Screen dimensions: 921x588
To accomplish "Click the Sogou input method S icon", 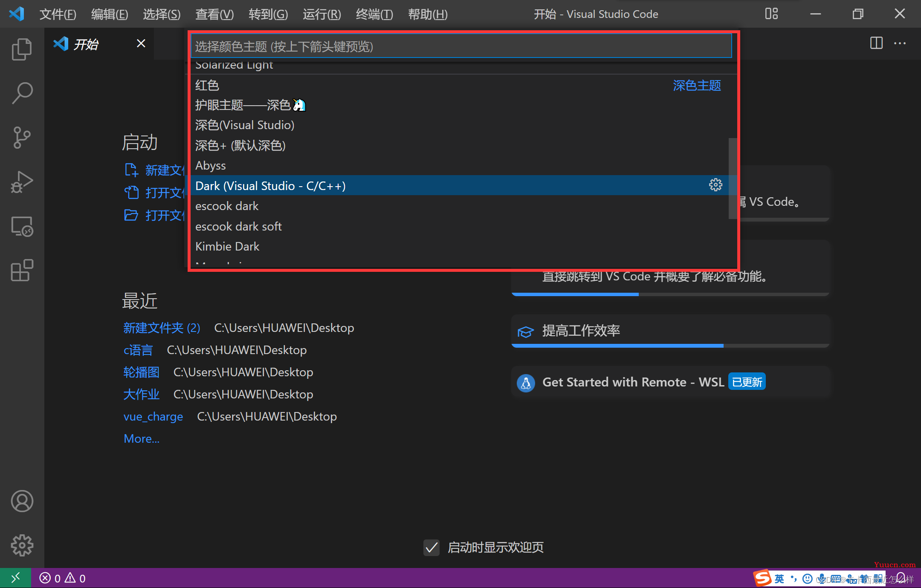I will 763,578.
